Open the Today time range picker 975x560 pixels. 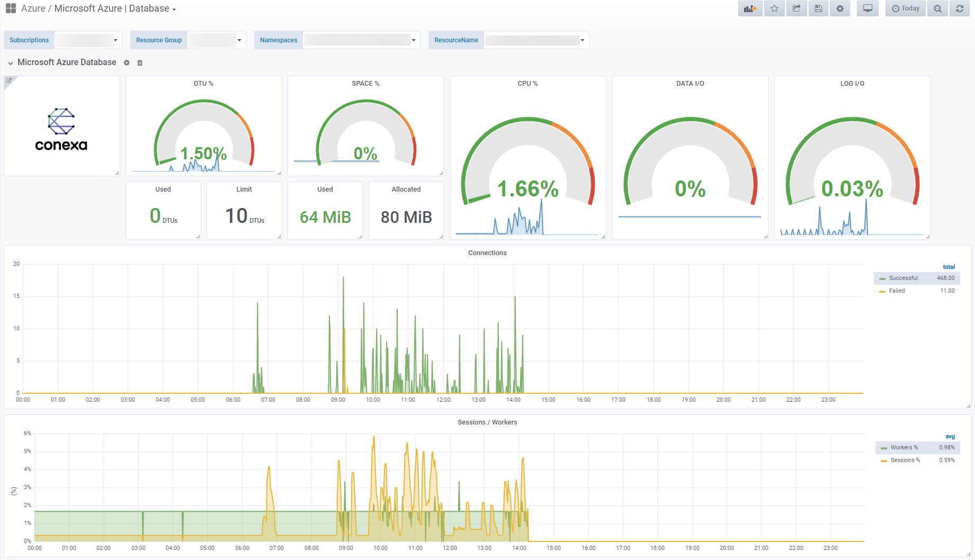pos(906,8)
